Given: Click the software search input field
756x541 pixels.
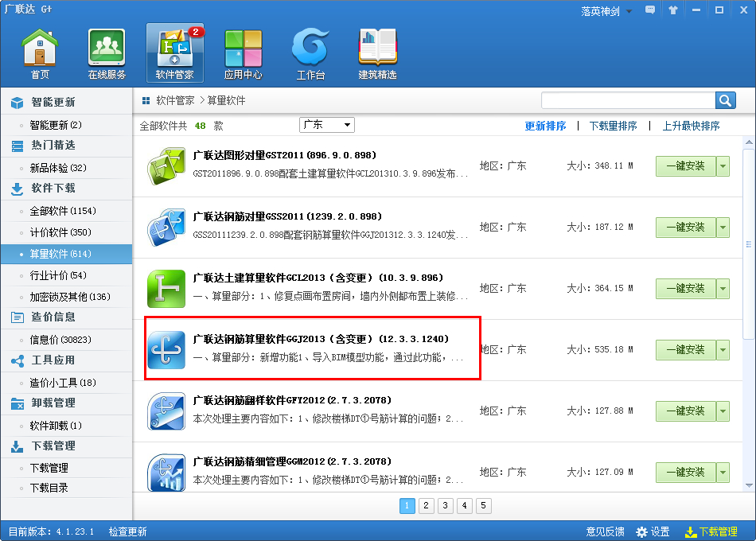Looking at the screenshot, I should pyautogui.click(x=628, y=100).
